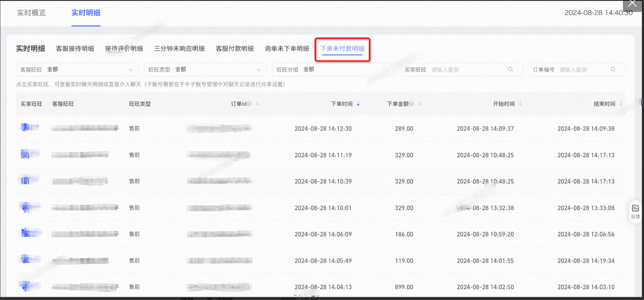Click end time 2024-08-28 14:09:38

point(586,129)
